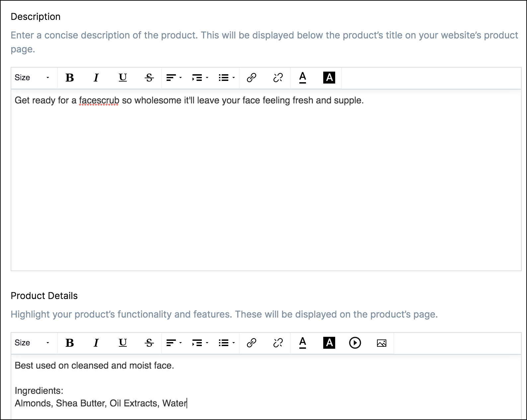Viewport: 527px width, 420px height.
Task: Expand text alignment options in Description toolbar
Action: (174, 78)
